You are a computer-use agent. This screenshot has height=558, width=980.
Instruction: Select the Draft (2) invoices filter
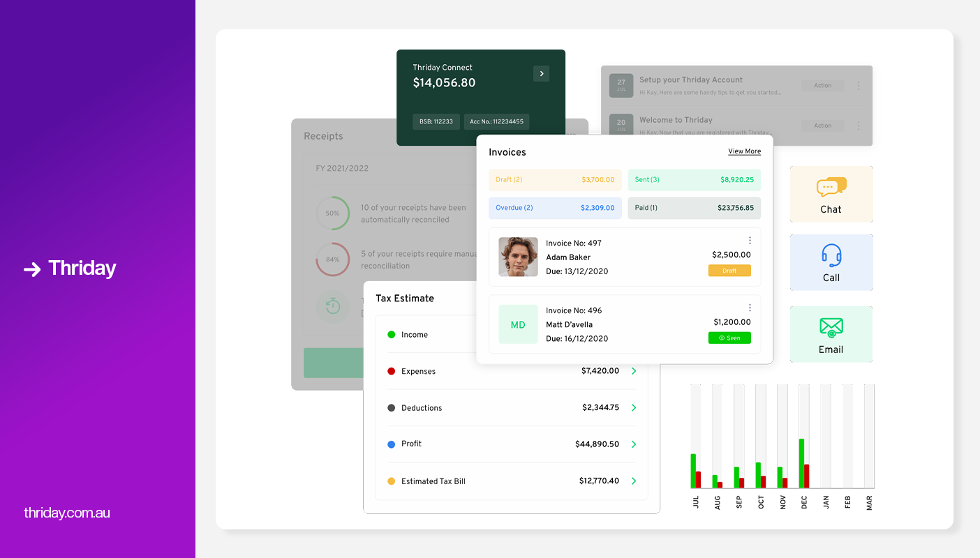(555, 180)
